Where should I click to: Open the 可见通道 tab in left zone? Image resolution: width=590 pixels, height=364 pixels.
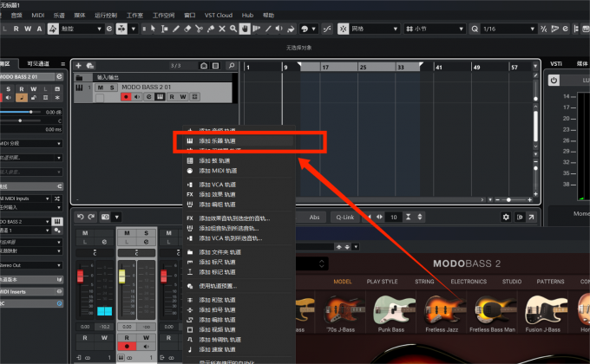click(38, 63)
